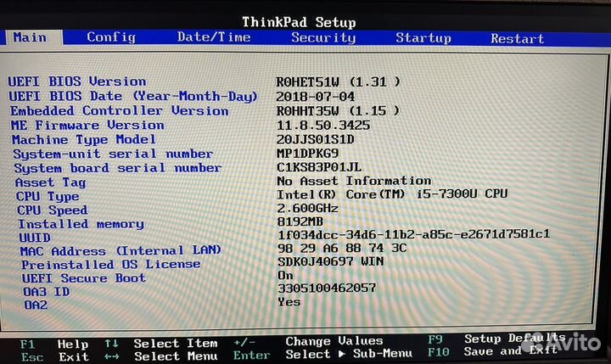Select MAC Address (Internal LAN) label
This screenshot has height=364, width=611.
[121, 250]
